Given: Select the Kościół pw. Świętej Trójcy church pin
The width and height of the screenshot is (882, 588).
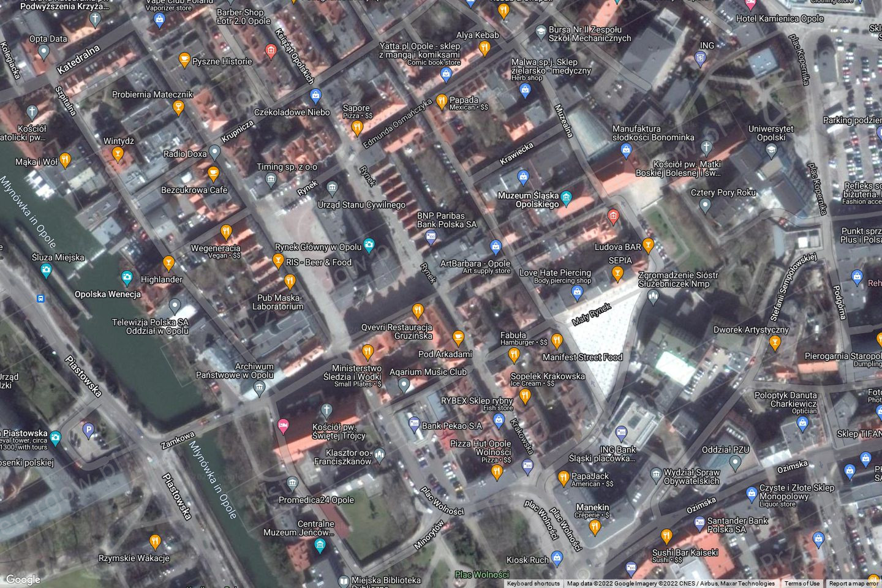Looking at the screenshot, I should [x=326, y=410].
